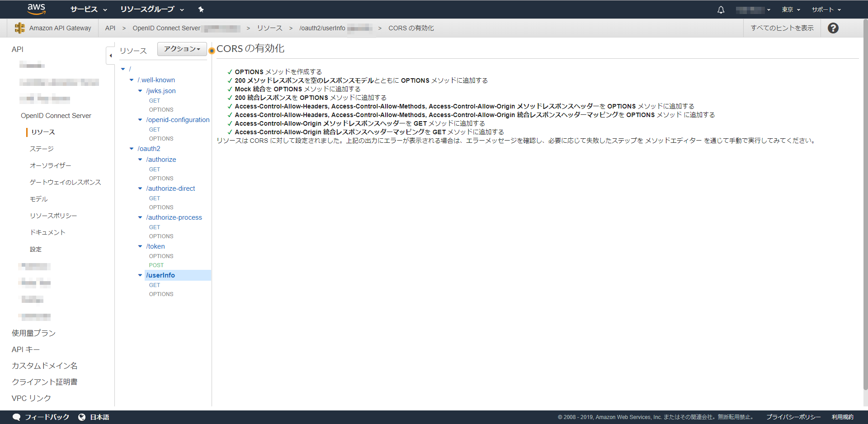Open the サービス menu
The height and width of the screenshot is (424, 868).
[x=89, y=9]
